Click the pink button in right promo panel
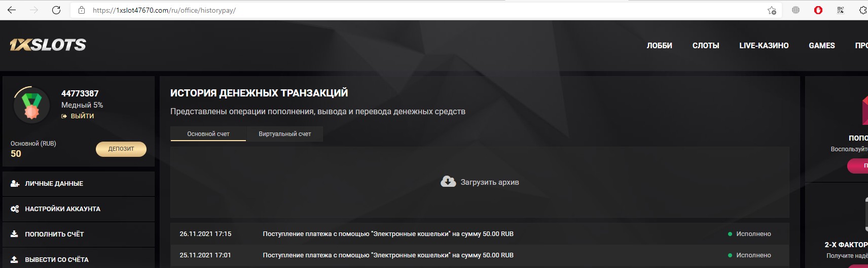This screenshot has width=868, height=268. [858, 166]
